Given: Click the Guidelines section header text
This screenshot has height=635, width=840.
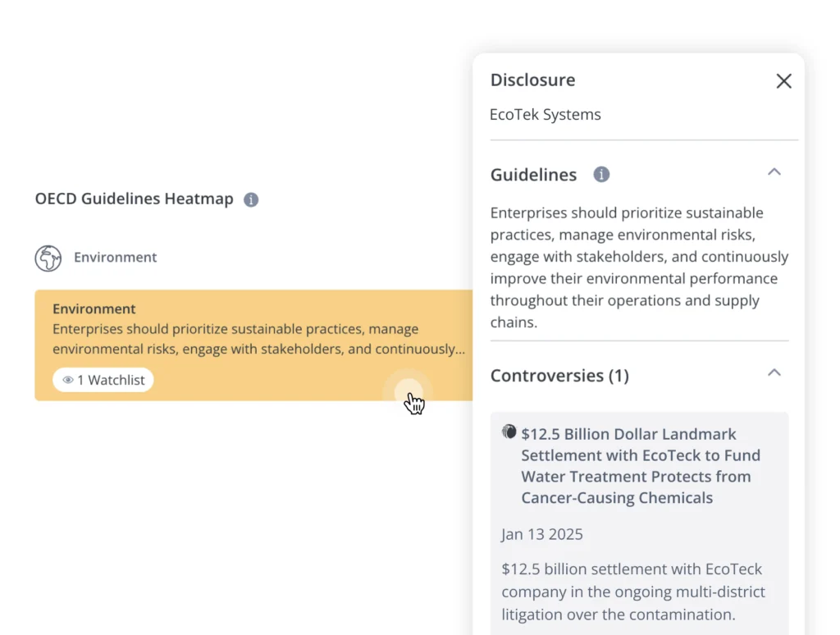Looking at the screenshot, I should 533,175.
